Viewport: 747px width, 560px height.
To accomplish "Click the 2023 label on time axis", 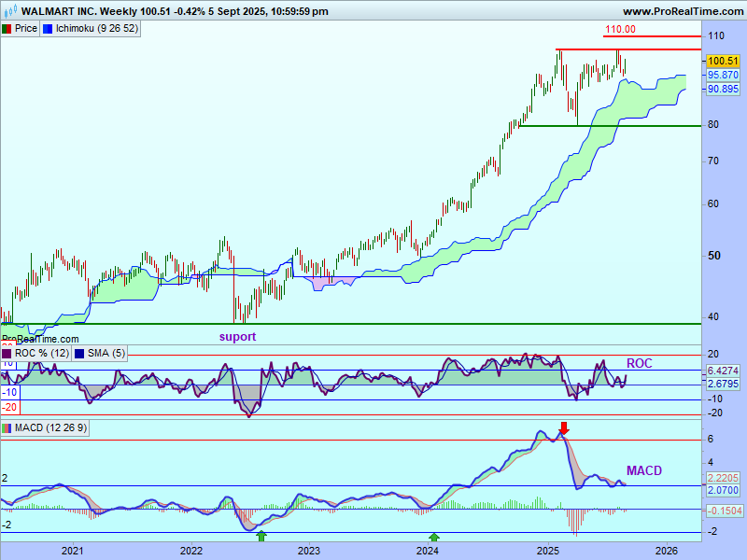I will [x=309, y=551].
